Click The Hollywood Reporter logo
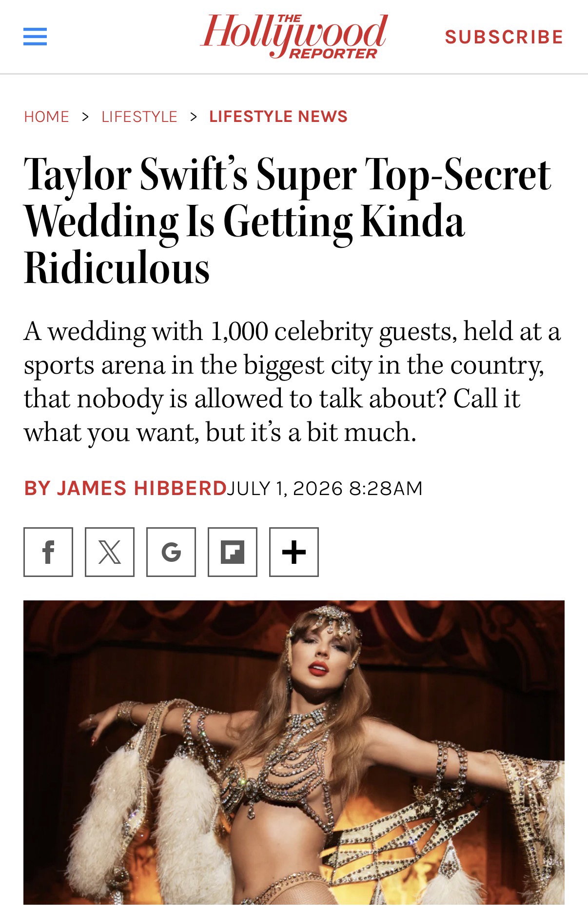 294,36
